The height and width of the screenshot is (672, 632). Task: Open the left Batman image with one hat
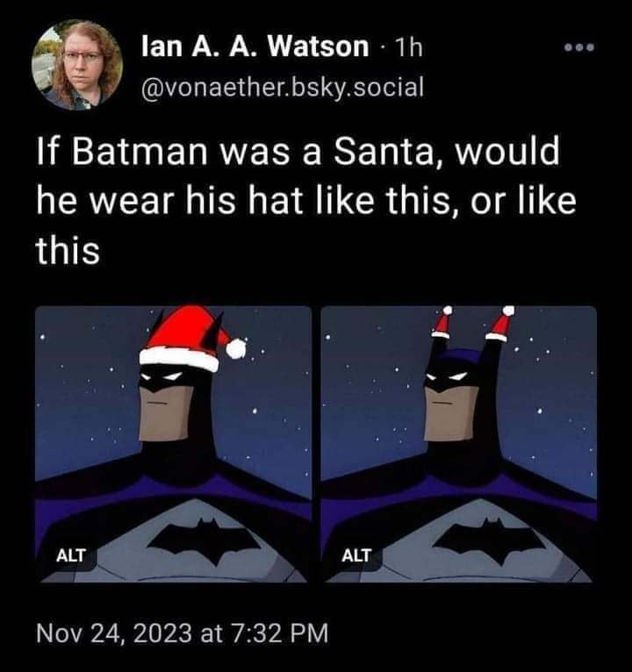tap(174, 444)
